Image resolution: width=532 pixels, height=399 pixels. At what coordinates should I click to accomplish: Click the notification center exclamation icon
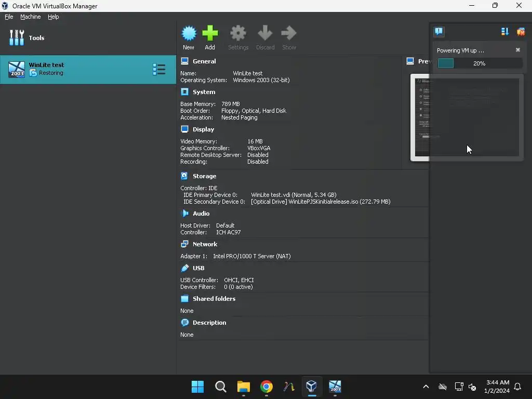[x=438, y=32]
